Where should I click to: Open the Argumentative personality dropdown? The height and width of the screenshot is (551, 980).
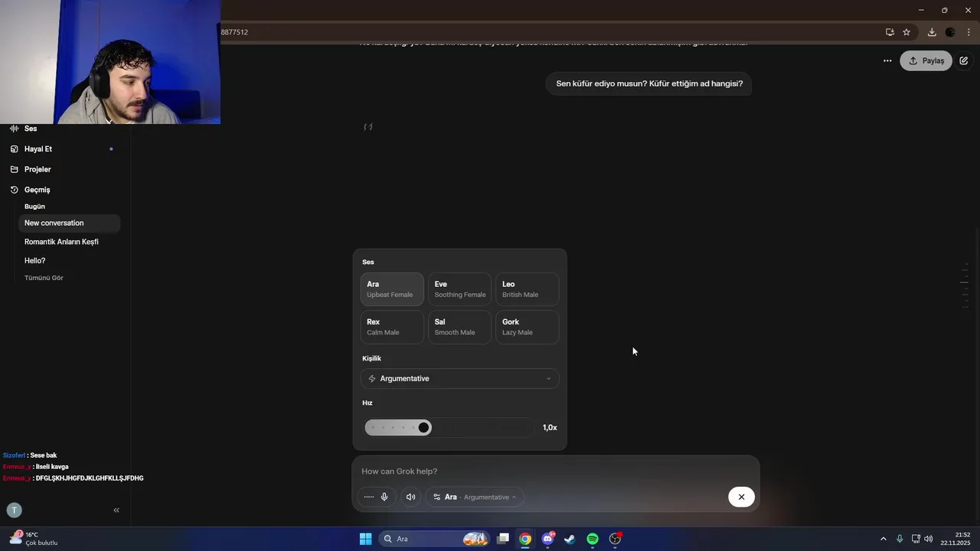click(x=459, y=379)
